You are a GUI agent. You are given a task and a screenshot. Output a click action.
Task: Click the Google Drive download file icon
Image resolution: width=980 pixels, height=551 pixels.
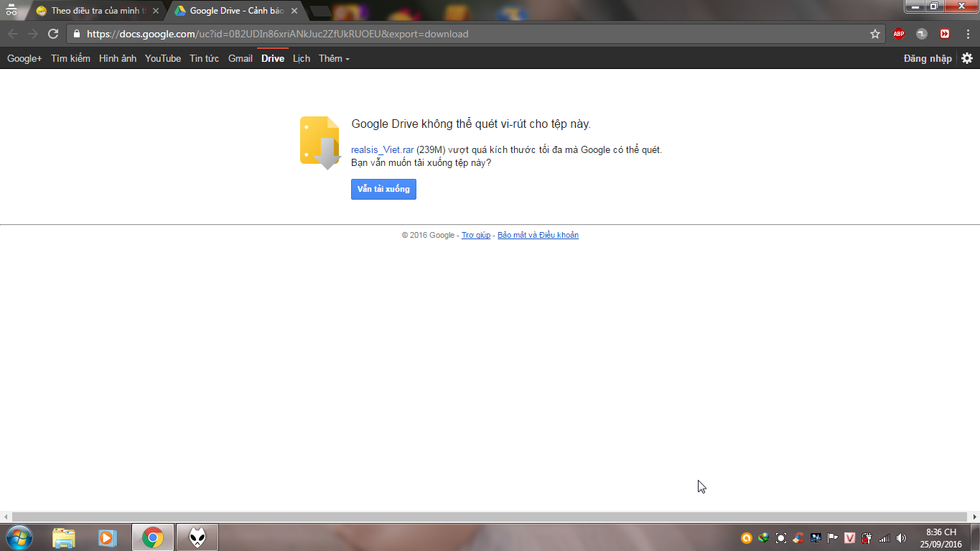[319, 142]
